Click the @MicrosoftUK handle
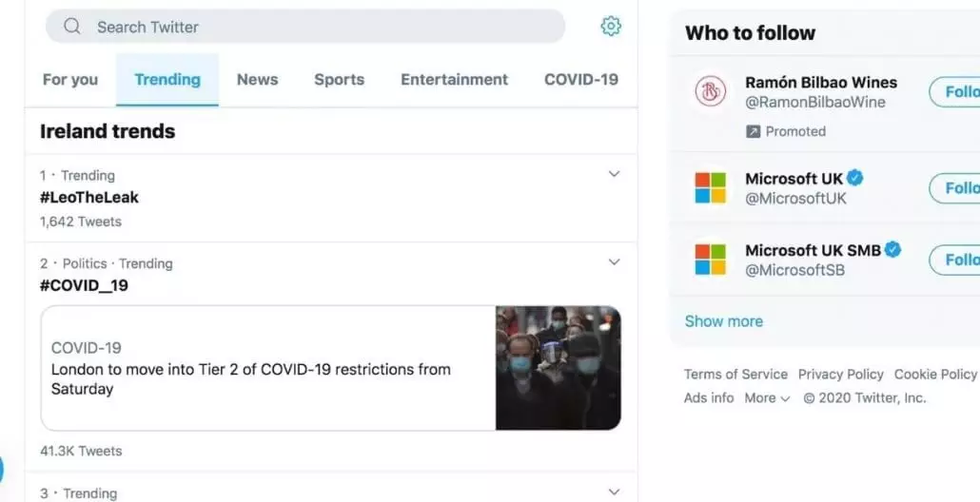Screen dimensions: 980x502 coord(795,198)
